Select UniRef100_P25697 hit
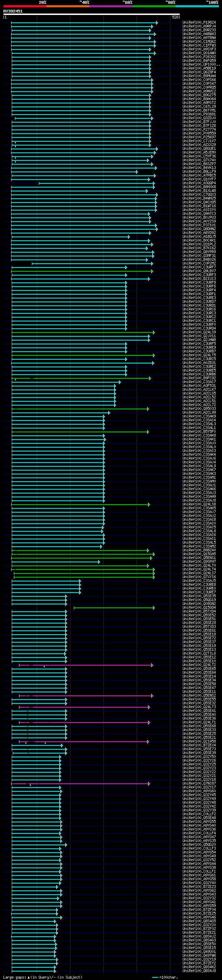The image size is (222, 980). pyautogui.click(x=199, y=137)
